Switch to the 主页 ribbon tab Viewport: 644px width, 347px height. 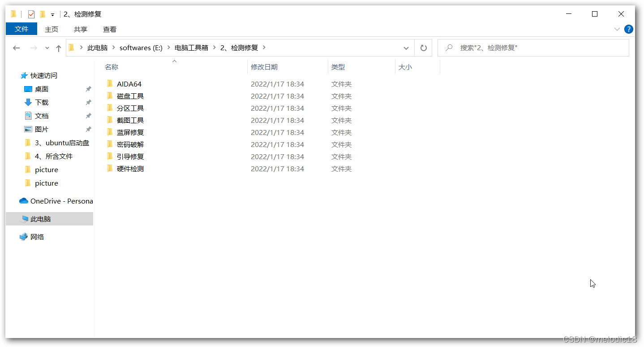coord(52,29)
